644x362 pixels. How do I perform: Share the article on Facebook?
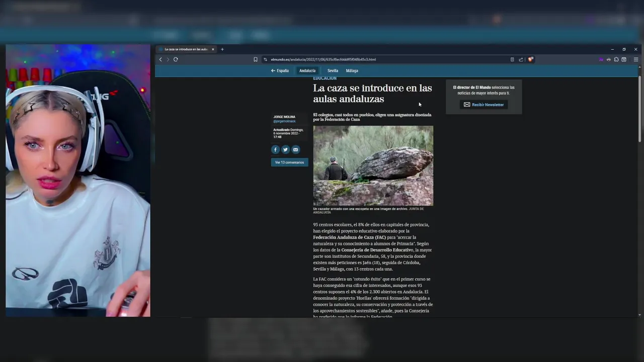[x=275, y=149]
